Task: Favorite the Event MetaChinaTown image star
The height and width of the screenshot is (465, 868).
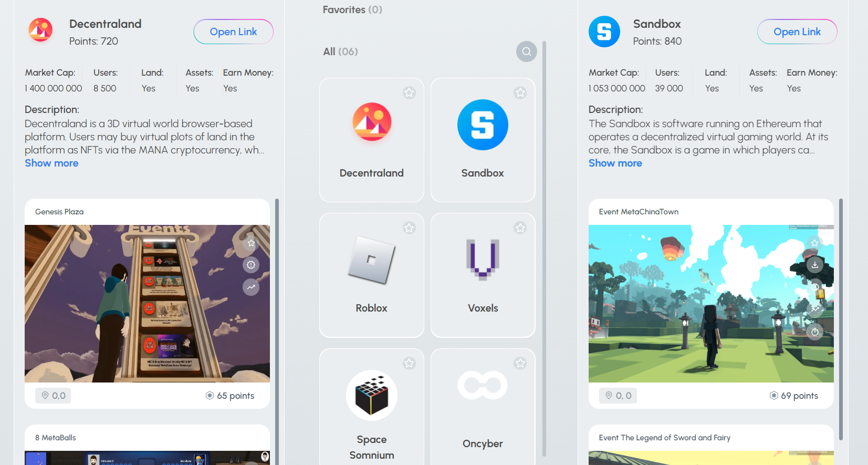Action: point(815,243)
